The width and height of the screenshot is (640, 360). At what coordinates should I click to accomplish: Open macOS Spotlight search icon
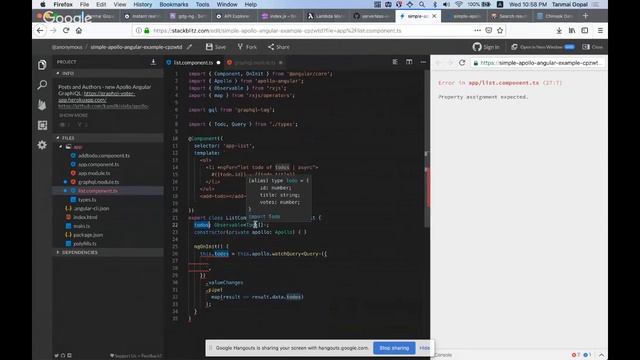pos(422,4)
